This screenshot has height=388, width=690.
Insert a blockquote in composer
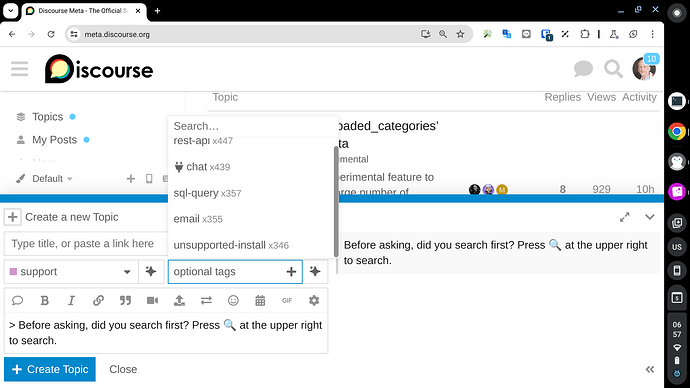[125, 300]
